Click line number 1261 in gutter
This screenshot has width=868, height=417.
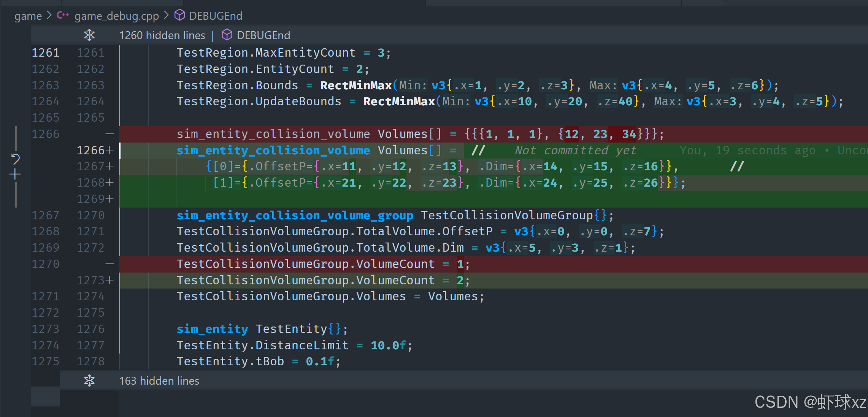(45, 52)
